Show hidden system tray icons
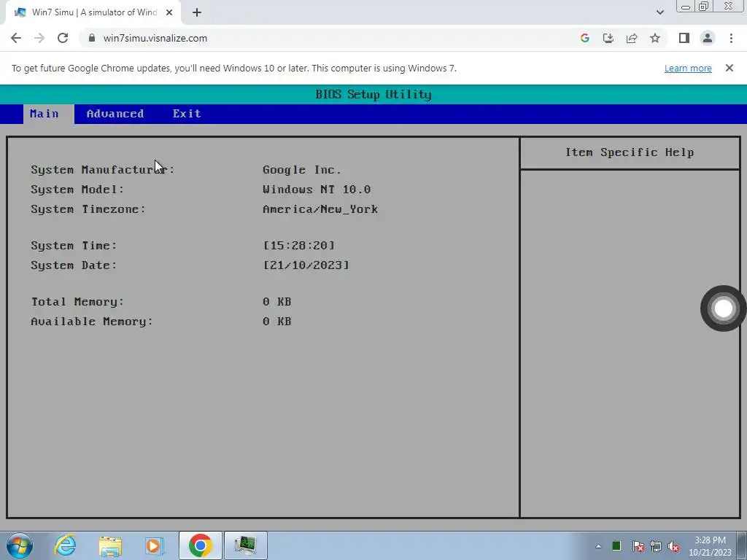747x560 pixels. click(598, 546)
